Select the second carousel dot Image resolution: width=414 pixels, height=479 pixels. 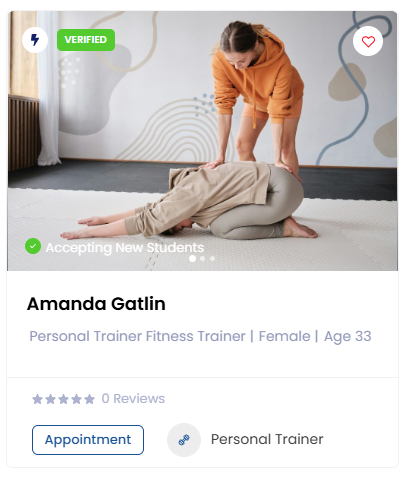point(202,258)
